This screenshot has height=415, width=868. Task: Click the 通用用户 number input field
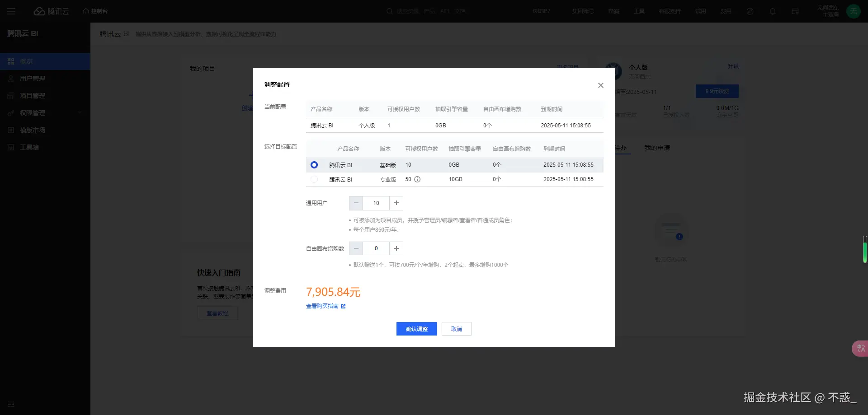pos(376,203)
